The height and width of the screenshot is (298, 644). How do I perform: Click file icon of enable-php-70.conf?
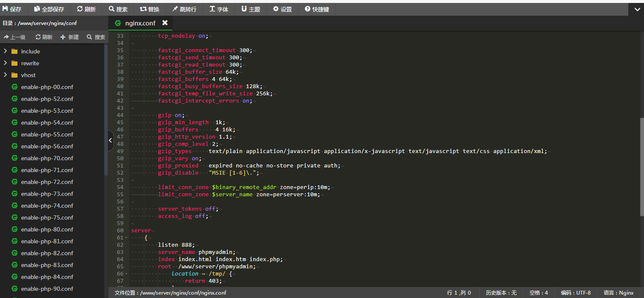pyautogui.click(x=14, y=158)
